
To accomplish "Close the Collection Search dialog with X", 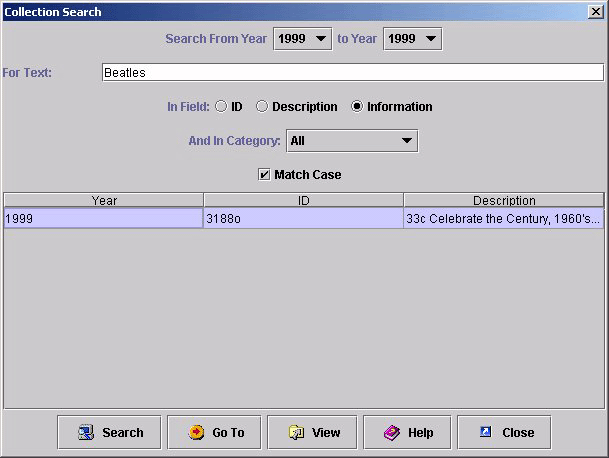I will [x=596, y=12].
